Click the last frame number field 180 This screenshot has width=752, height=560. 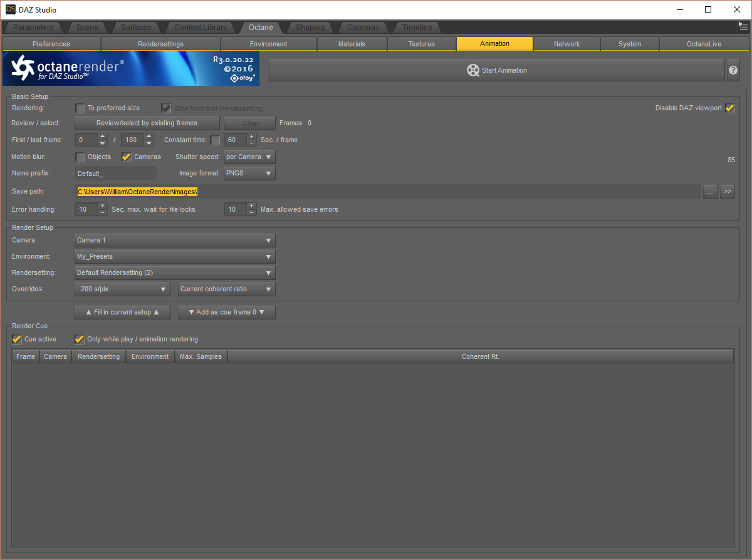tap(133, 140)
